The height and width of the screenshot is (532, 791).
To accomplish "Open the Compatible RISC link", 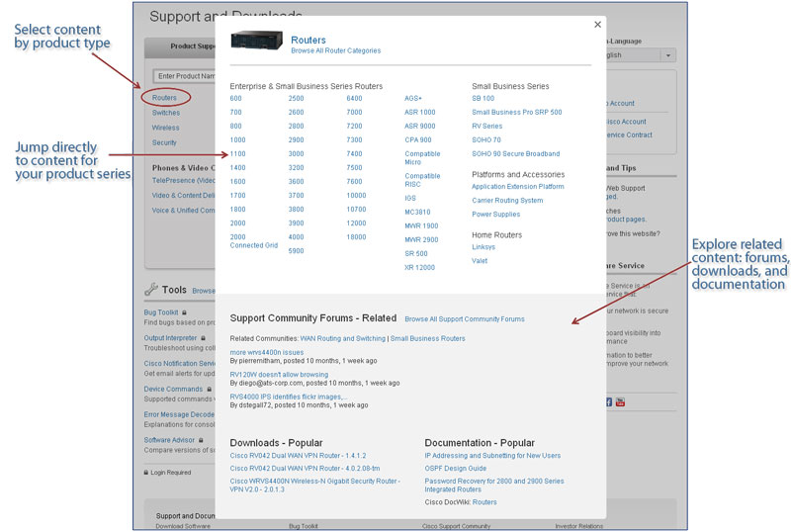I will coord(422,180).
